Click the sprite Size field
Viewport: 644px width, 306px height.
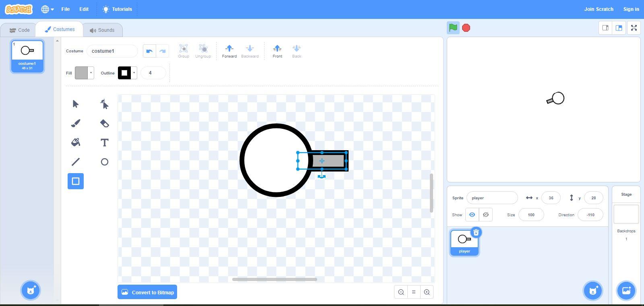[531, 215]
